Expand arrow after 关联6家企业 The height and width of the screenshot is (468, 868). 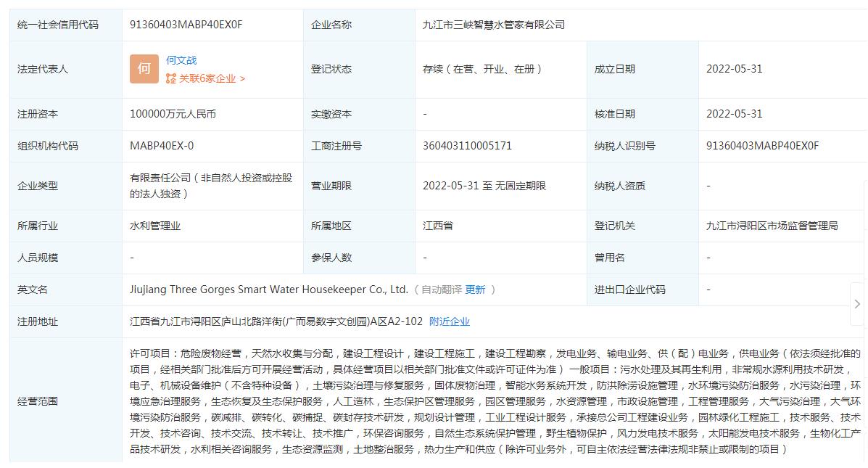click(x=242, y=78)
